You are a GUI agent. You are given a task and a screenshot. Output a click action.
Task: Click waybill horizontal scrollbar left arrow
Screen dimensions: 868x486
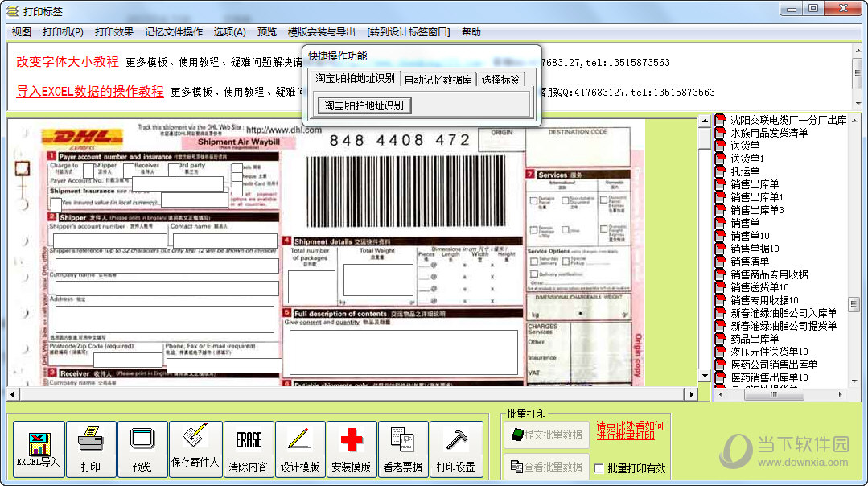(13, 394)
